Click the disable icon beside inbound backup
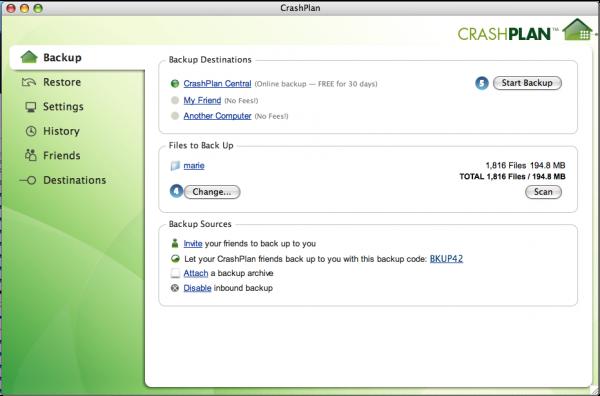 (175, 288)
